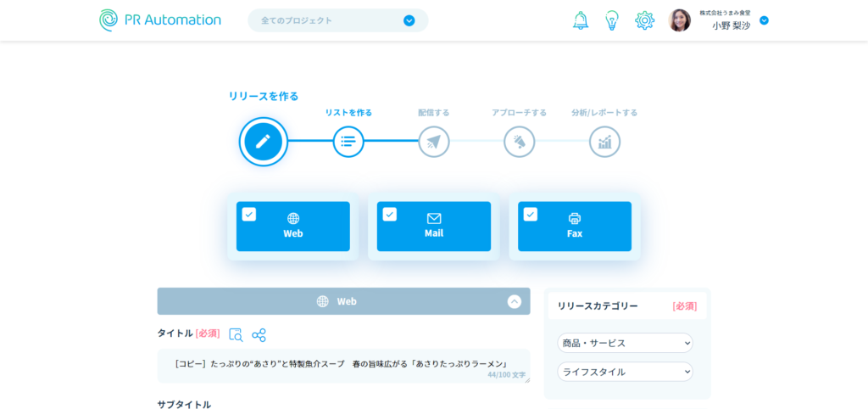Disable the Fax channel checkbox

(x=531, y=215)
